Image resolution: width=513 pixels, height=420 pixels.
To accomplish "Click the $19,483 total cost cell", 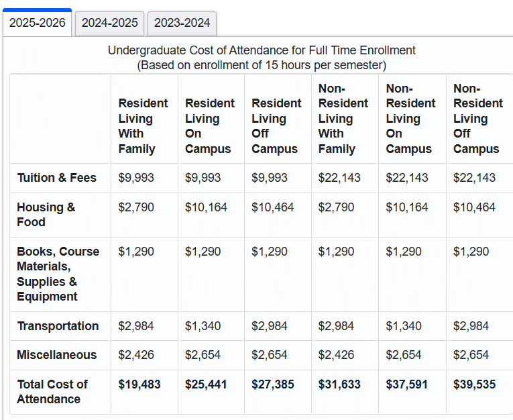I will click(x=139, y=384).
